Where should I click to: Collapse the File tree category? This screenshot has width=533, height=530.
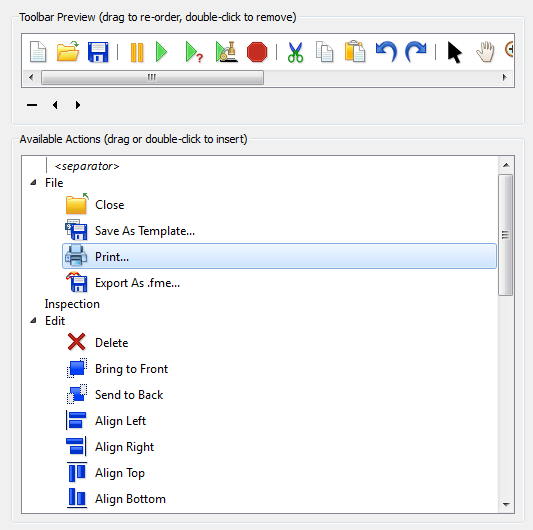(x=33, y=183)
